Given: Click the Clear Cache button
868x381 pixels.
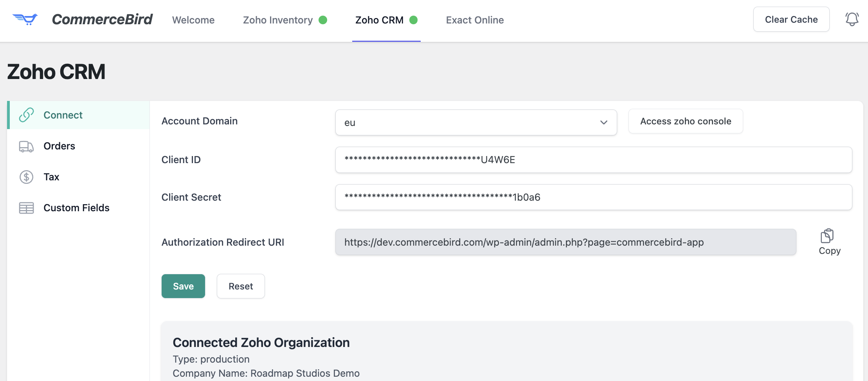Looking at the screenshot, I should [791, 20].
